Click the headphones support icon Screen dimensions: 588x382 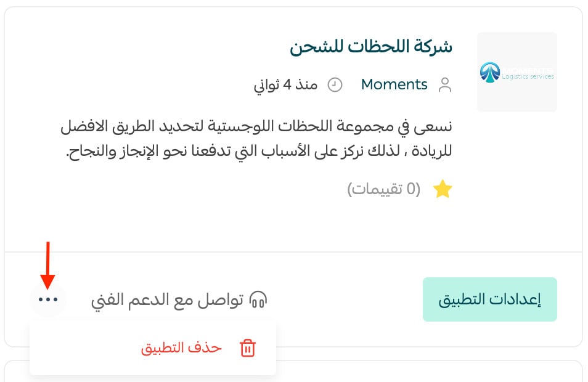tap(258, 299)
